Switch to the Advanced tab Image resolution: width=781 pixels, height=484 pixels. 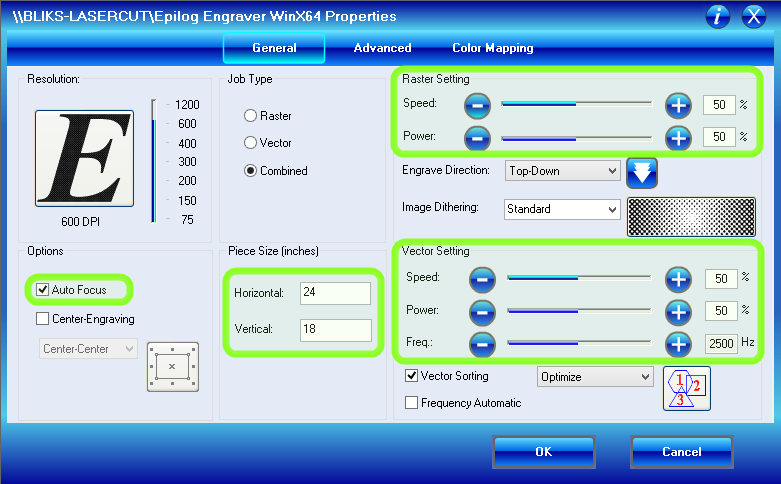click(383, 48)
